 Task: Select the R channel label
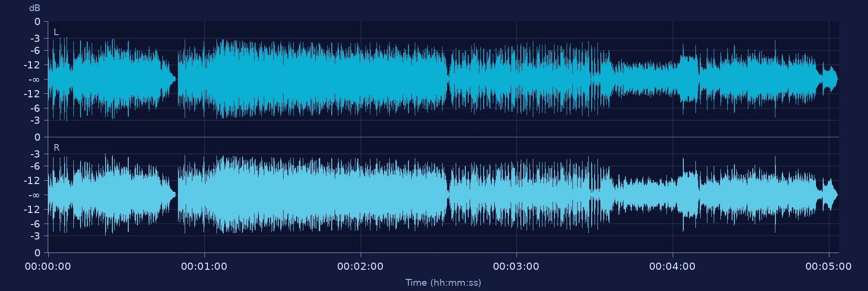pyautogui.click(x=56, y=148)
